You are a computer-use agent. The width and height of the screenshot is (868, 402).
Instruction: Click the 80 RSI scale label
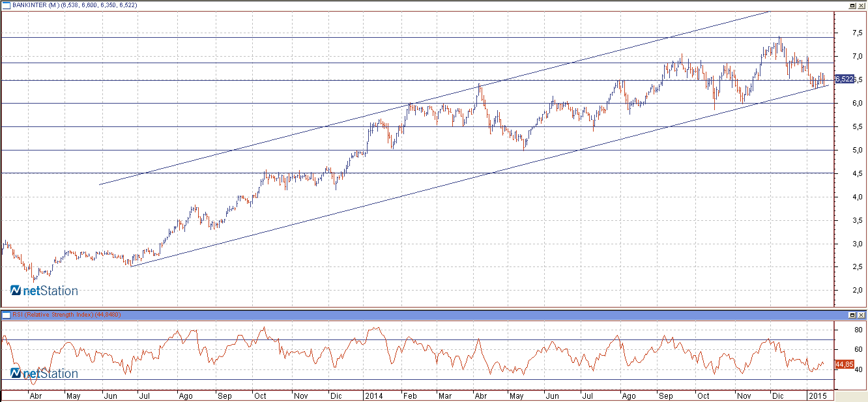coord(857,330)
